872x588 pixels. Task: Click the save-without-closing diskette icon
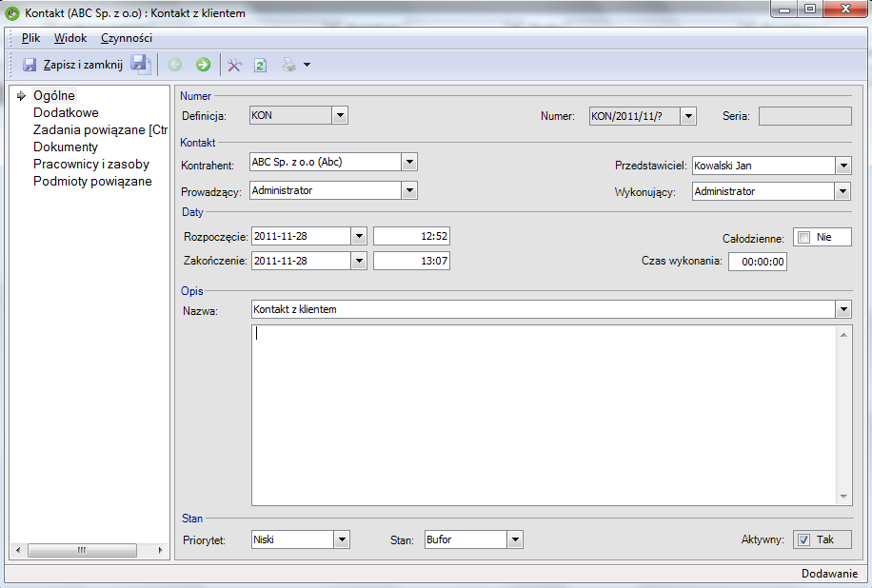point(141,65)
